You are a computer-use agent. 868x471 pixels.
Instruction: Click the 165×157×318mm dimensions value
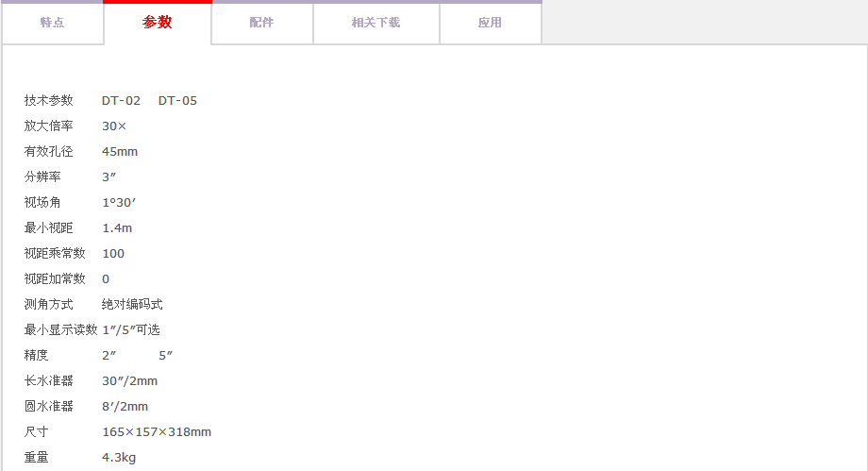[157, 432]
